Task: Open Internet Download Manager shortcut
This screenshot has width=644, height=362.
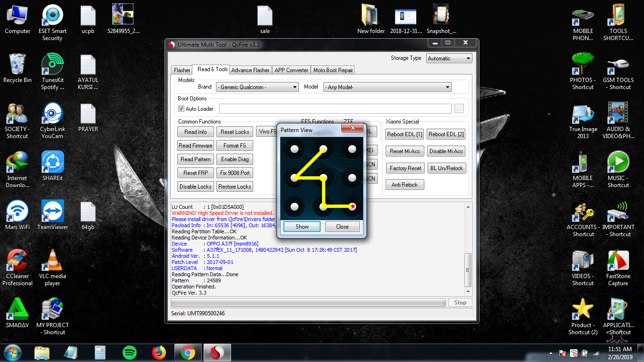Action: click(x=17, y=170)
